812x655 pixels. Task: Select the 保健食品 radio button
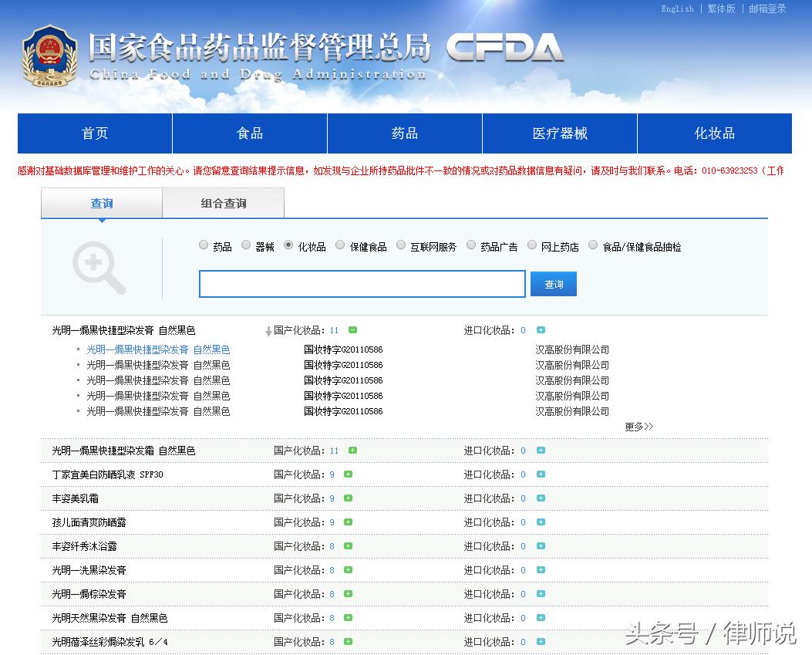[340, 245]
